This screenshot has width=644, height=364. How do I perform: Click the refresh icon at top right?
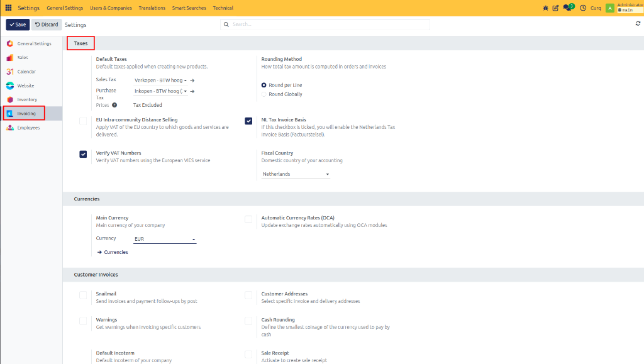click(x=638, y=24)
